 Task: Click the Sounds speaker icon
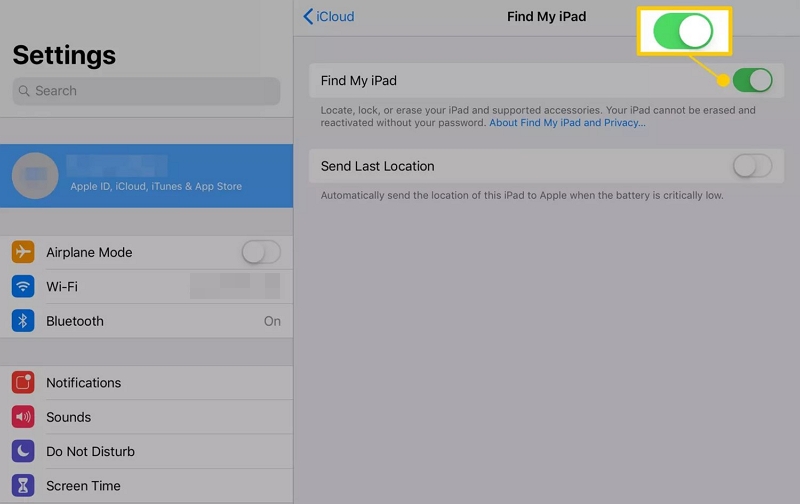point(23,417)
